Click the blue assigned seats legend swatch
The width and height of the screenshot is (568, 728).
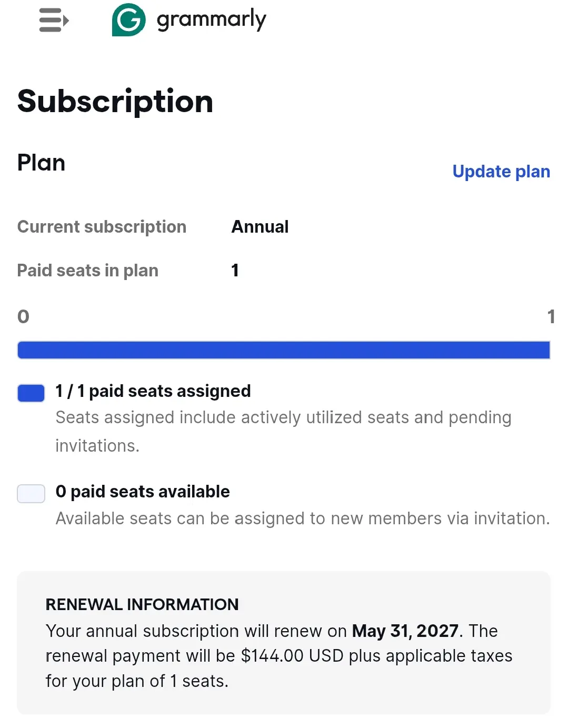point(31,393)
